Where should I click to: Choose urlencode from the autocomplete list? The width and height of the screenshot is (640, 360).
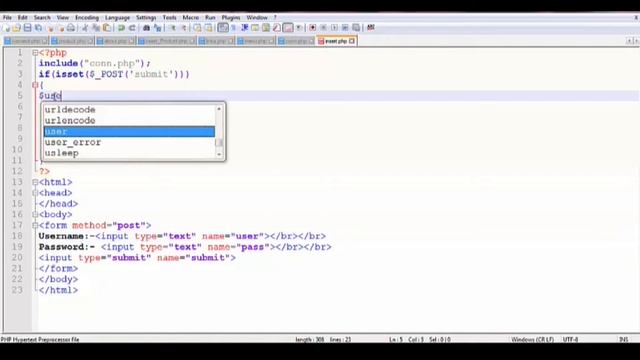click(x=129, y=120)
